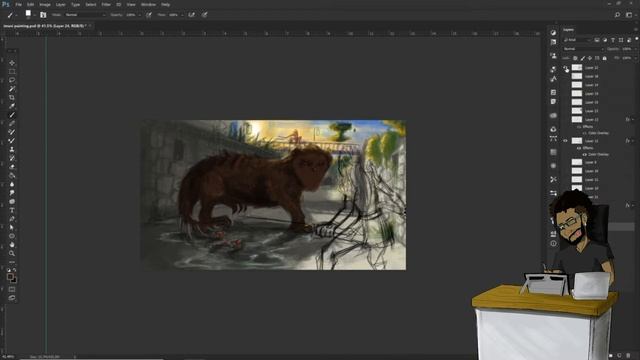Open the File menu
The height and width of the screenshot is (360, 640).
point(18,4)
